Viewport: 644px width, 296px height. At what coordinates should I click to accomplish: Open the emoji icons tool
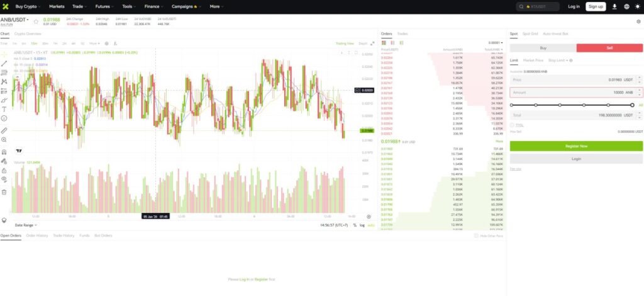(4, 118)
